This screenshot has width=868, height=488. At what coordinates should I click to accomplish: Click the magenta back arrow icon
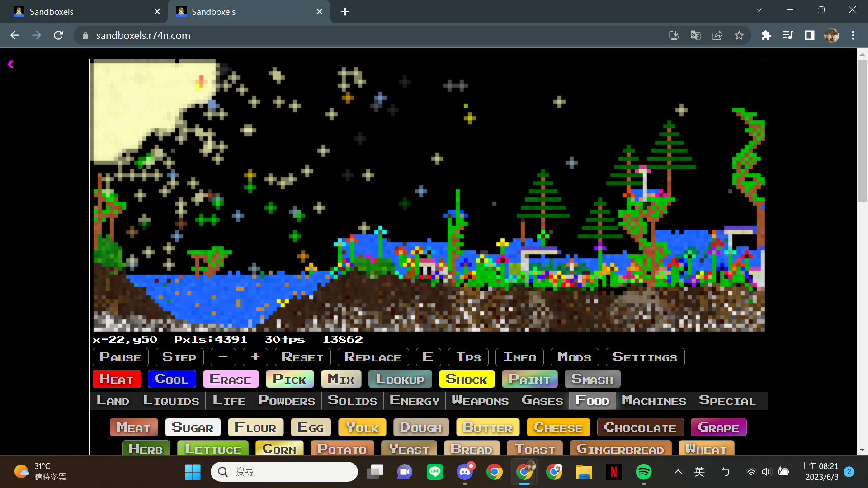tap(10, 64)
